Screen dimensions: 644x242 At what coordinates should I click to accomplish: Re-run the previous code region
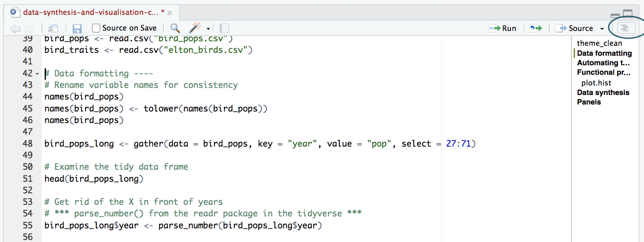click(x=536, y=28)
